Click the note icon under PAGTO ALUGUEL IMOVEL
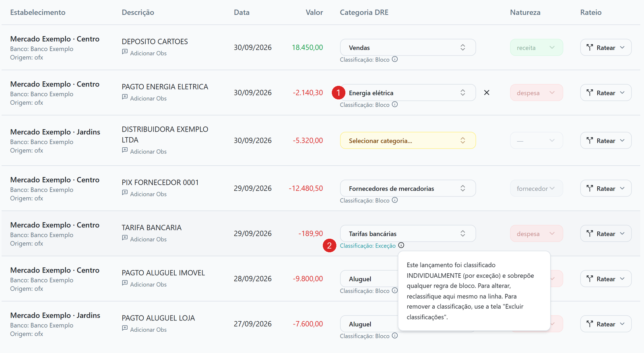Viewport: 644px width, 353px height. pyautogui.click(x=125, y=283)
